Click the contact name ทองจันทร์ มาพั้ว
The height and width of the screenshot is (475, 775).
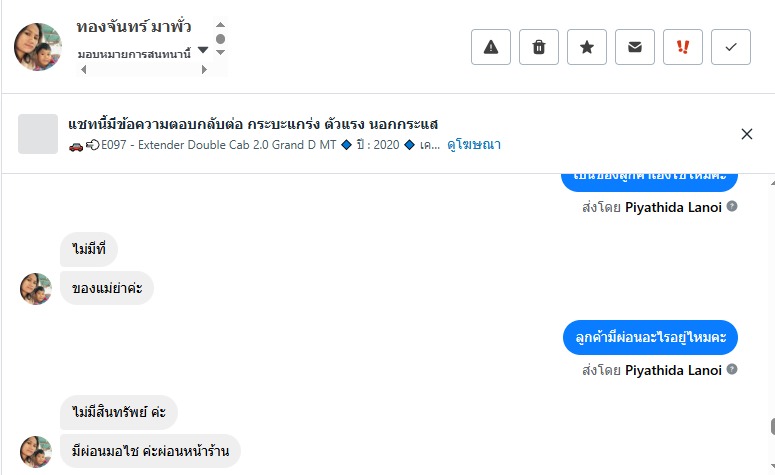pos(134,27)
